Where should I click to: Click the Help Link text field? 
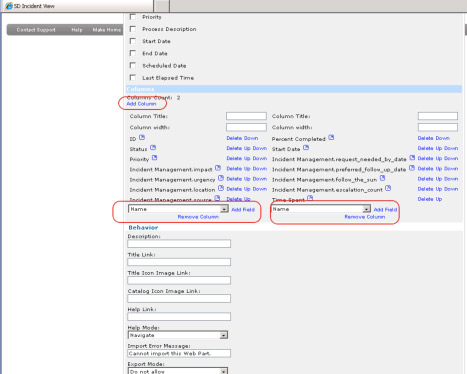pos(179,317)
